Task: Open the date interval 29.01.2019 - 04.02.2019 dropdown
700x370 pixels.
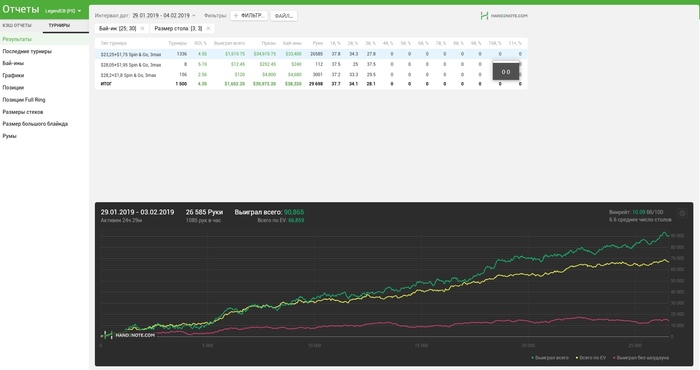Action: coord(163,16)
